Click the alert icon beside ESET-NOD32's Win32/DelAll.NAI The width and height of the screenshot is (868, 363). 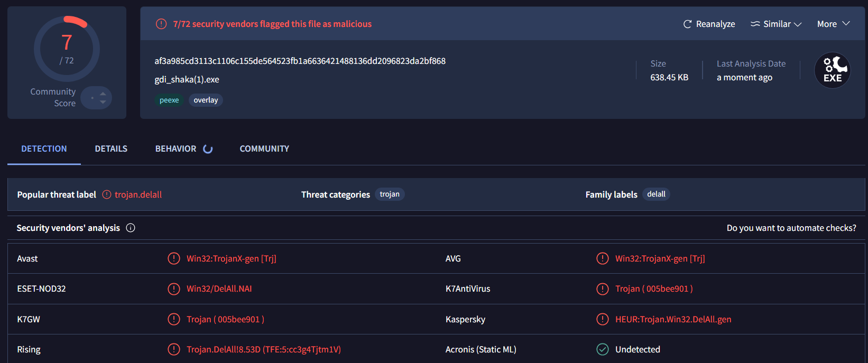[173, 288]
